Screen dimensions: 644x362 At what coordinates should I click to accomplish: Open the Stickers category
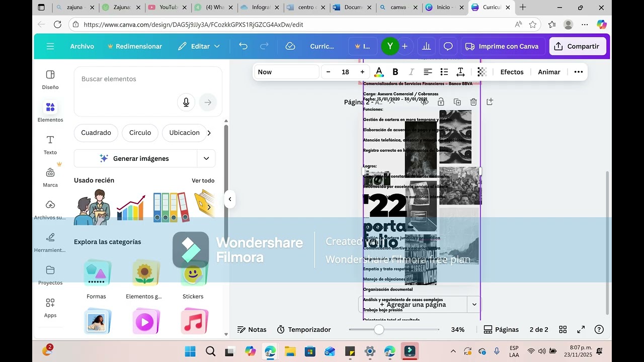click(193, 280)
